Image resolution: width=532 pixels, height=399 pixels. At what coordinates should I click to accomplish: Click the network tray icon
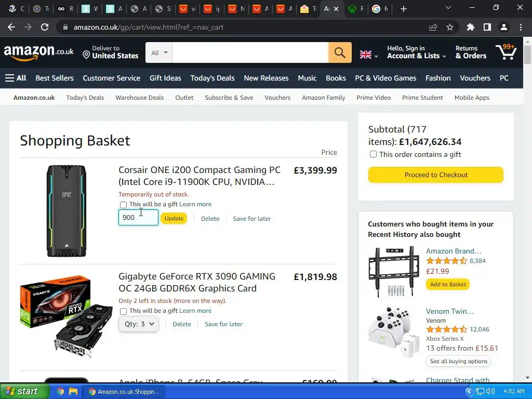tap(480, 392)
